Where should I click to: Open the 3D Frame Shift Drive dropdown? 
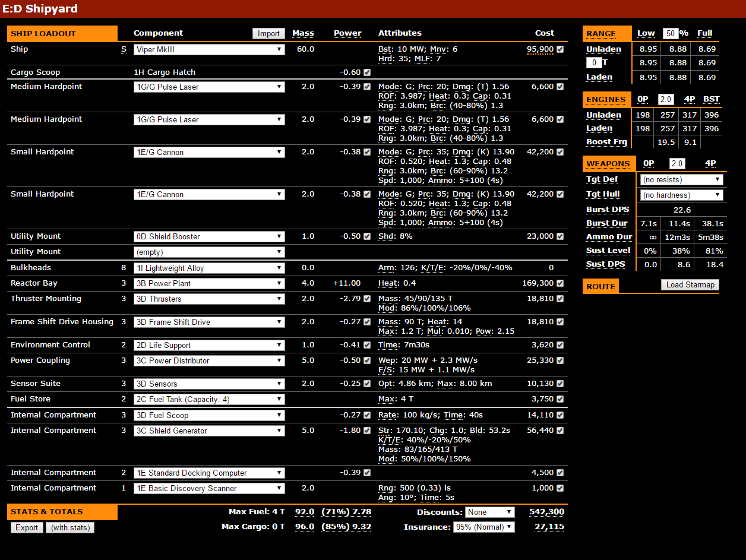pyautogui.click(x=209, y=322)
